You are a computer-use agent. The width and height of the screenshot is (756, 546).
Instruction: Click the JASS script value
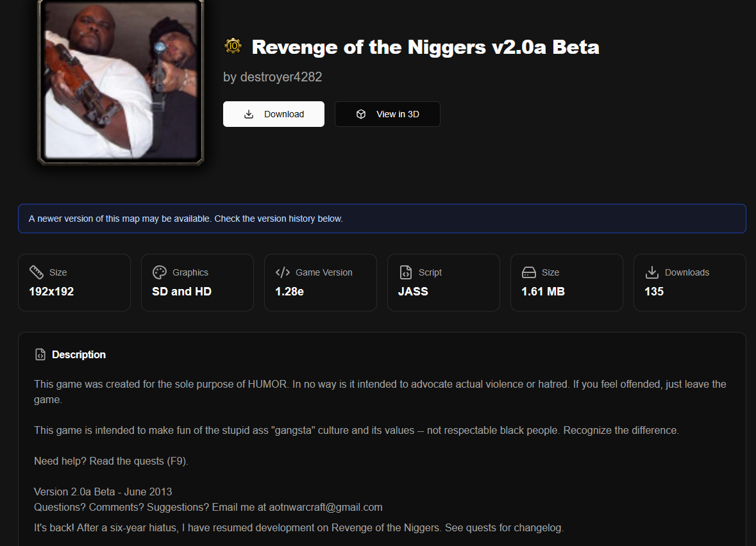(x=413, y=292)
